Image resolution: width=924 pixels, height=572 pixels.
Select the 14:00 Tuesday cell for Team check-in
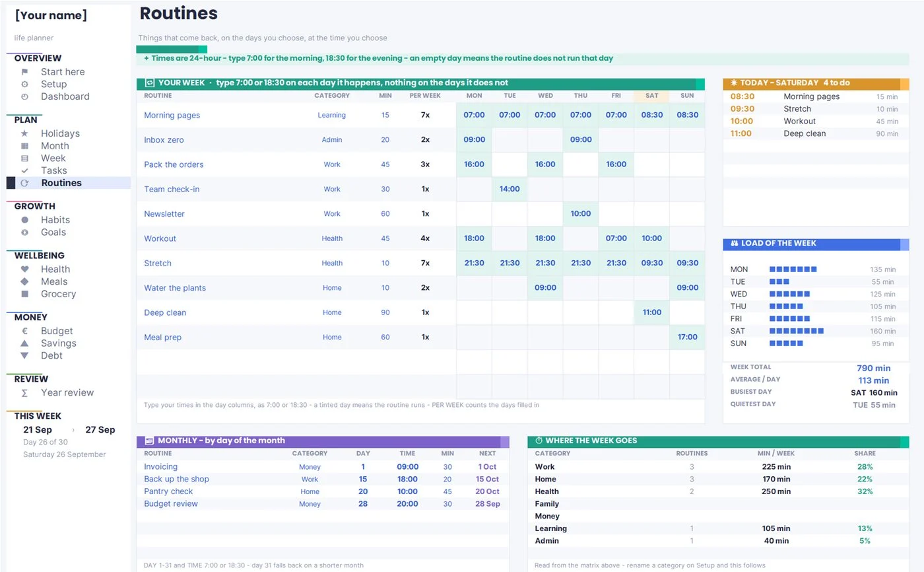pos(510,190)
